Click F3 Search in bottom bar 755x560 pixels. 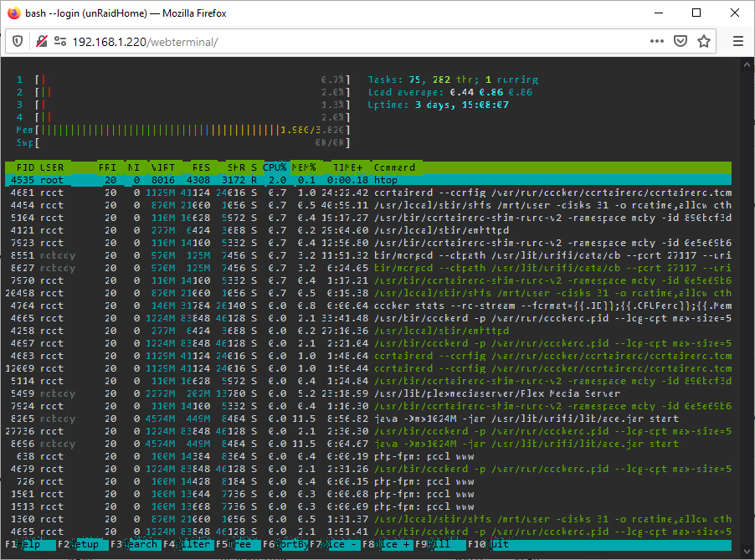pos(134,544)
